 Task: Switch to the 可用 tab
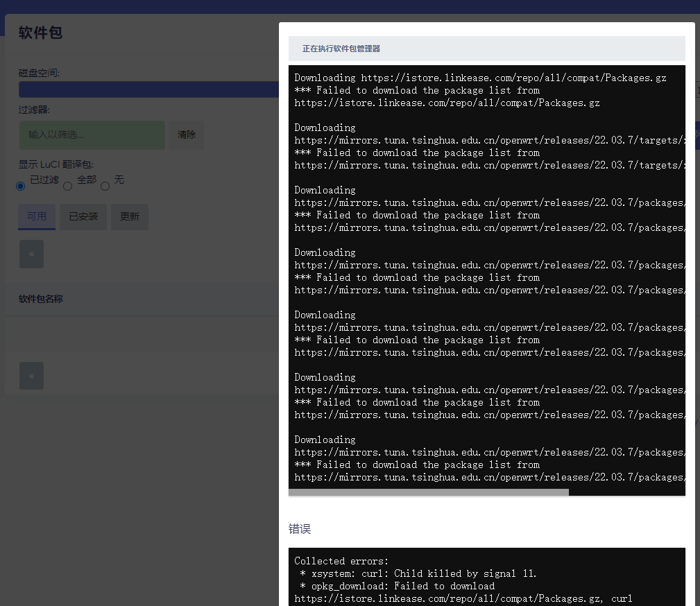[x=36, y=216]
